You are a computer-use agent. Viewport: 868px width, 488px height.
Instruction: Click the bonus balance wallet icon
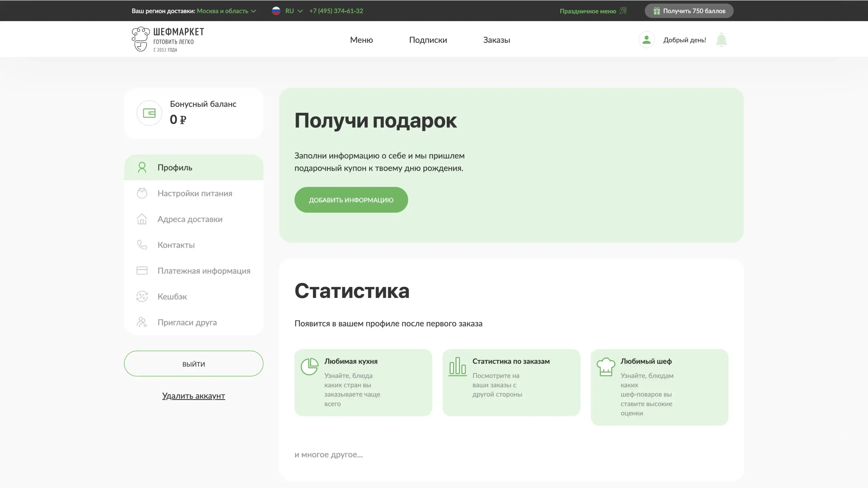pos(149,113)
